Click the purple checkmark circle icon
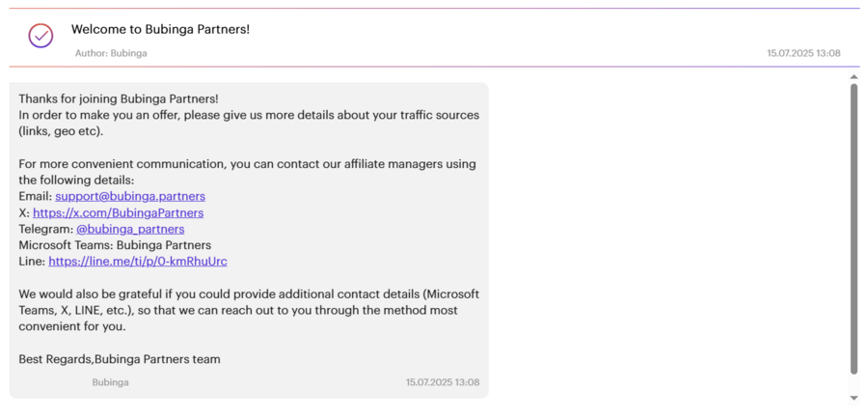The height and width of the screenshot is (419, 868). pyautogui.click(x=41, y=36)
